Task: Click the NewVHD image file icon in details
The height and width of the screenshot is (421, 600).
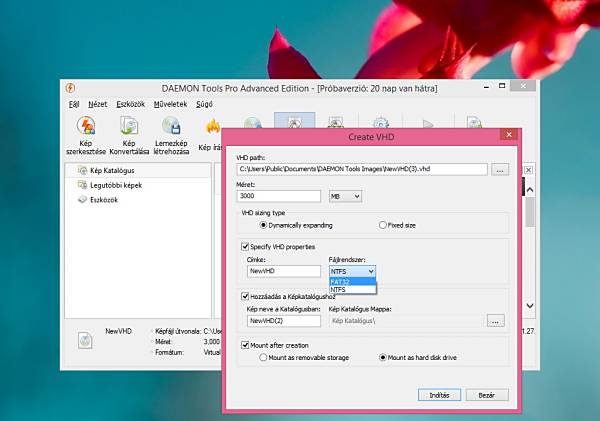Action: 85,340
